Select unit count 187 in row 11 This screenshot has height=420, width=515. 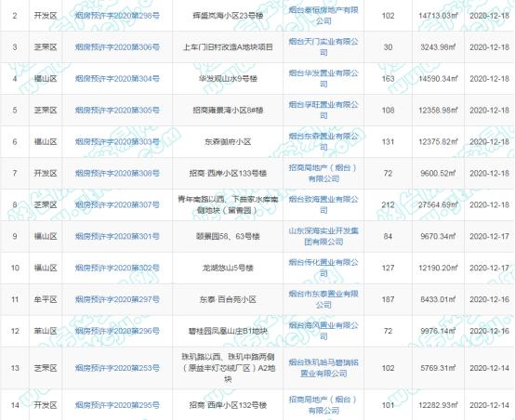[x=388, y=299]
